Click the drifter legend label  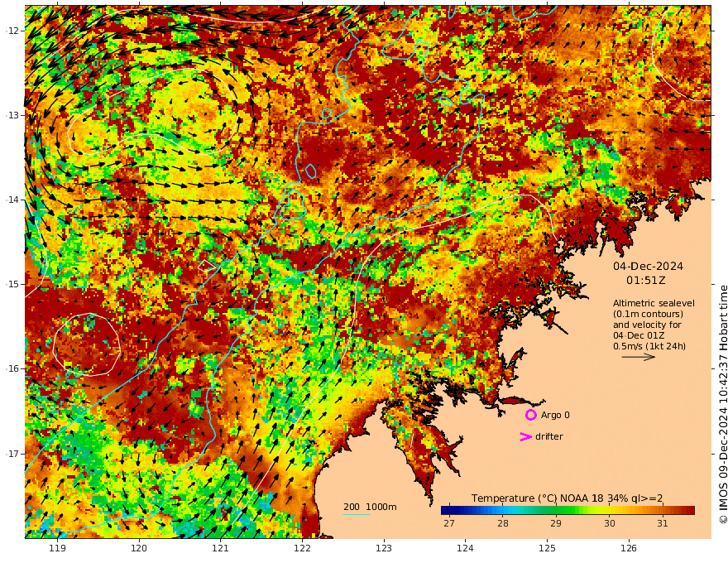549,436
